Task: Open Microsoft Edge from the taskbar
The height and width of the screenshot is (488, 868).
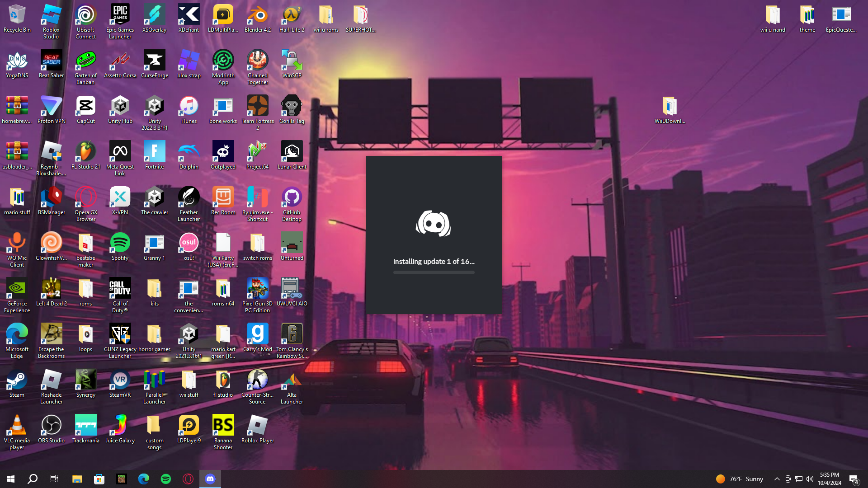Action: pos(143,479)
